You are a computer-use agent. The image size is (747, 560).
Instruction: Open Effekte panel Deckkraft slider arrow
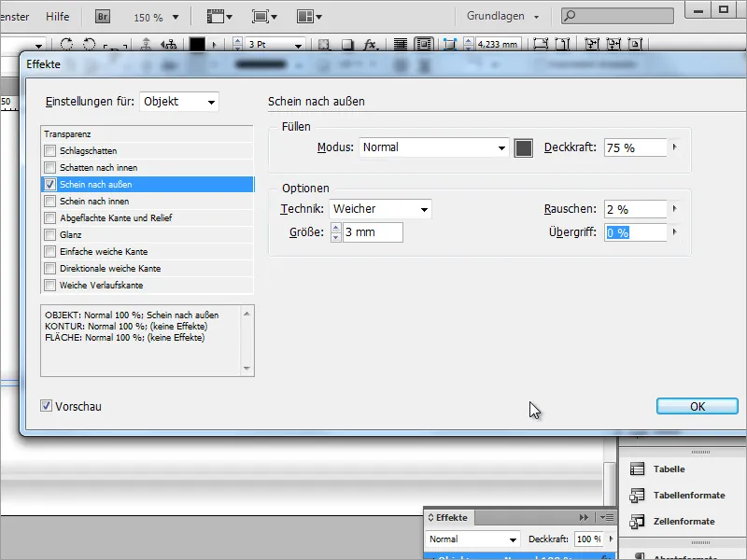[611, 539]
